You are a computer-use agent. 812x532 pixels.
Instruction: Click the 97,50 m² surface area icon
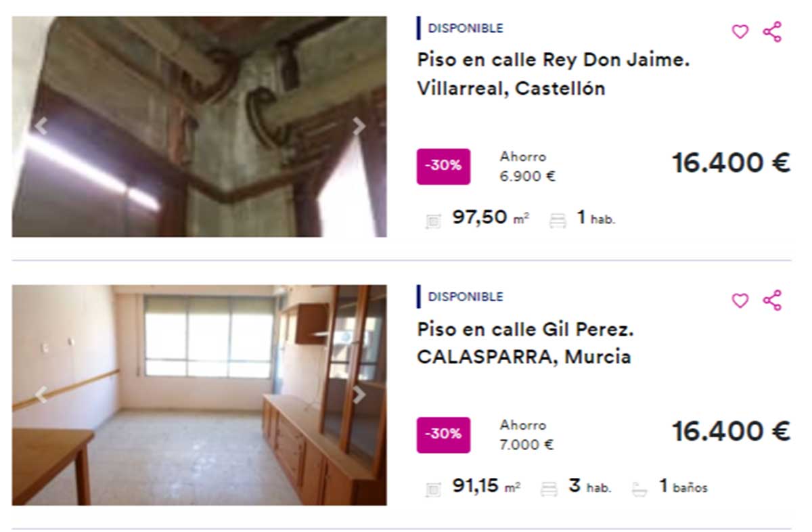point(433,220)
